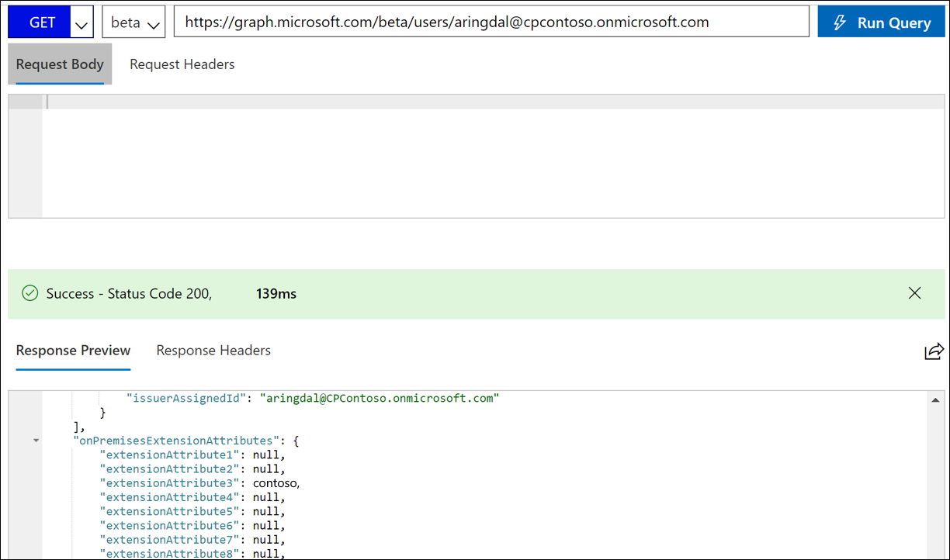
Task: Click the request URL input field
Action: (x=491, y=22)
